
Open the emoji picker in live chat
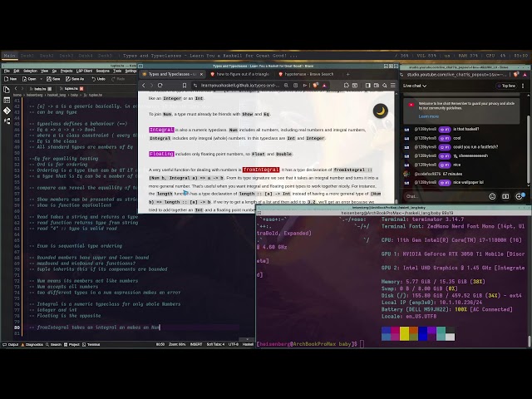[x=492, y=196]
